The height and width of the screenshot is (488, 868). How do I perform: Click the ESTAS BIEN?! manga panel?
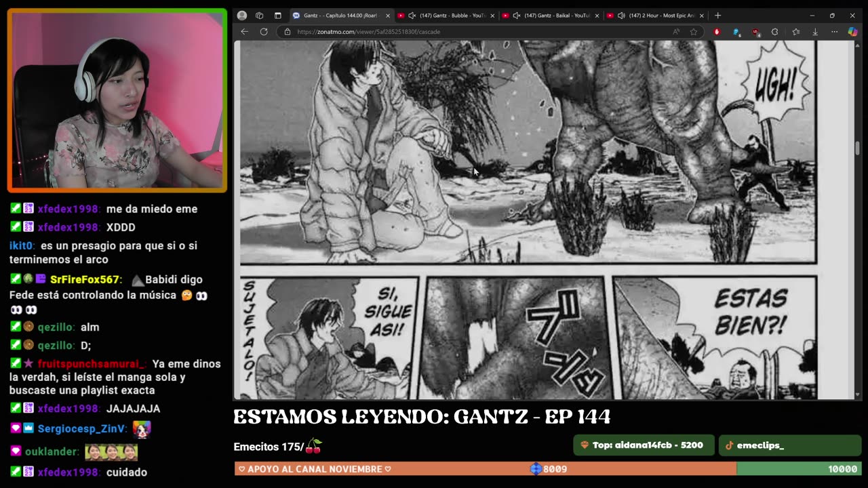714,338
